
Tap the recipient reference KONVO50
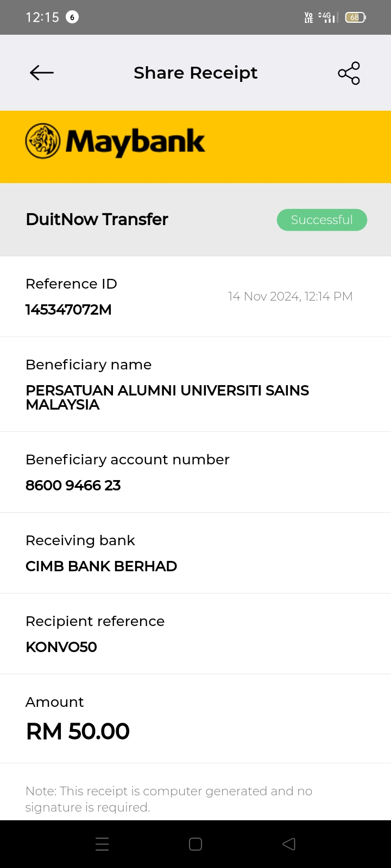61,647
